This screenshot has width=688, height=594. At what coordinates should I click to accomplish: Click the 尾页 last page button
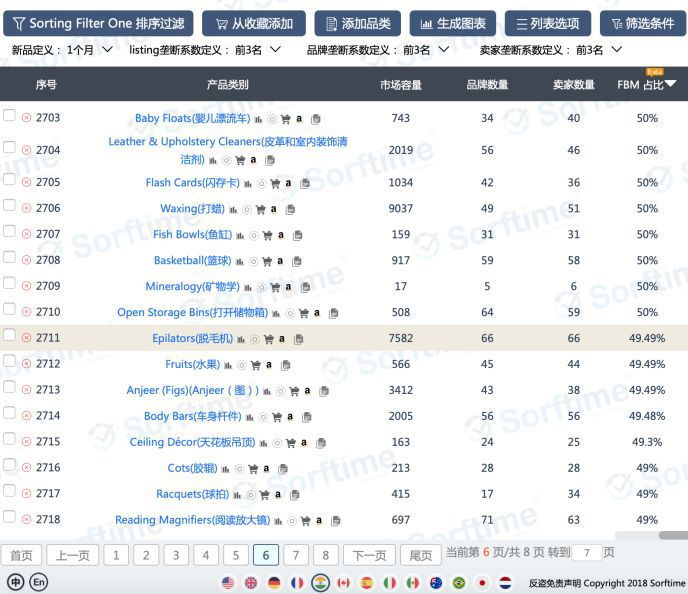[x=421, y=555]
